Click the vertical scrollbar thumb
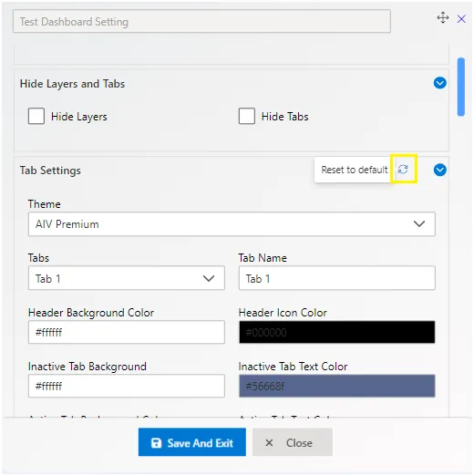 (461, 87)
